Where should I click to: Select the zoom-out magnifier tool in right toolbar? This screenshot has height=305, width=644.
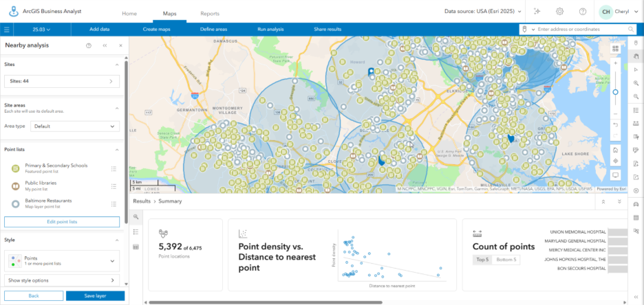[636, 96]
